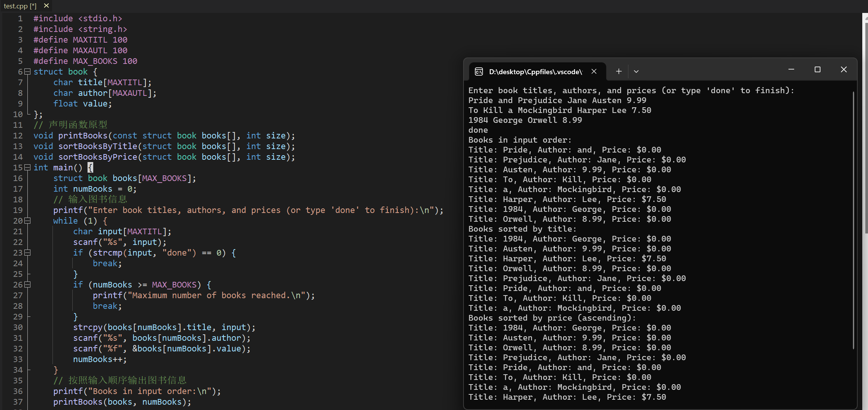Click scanf author line 31
Screen dimensions: 868x410
pos(162,338)
